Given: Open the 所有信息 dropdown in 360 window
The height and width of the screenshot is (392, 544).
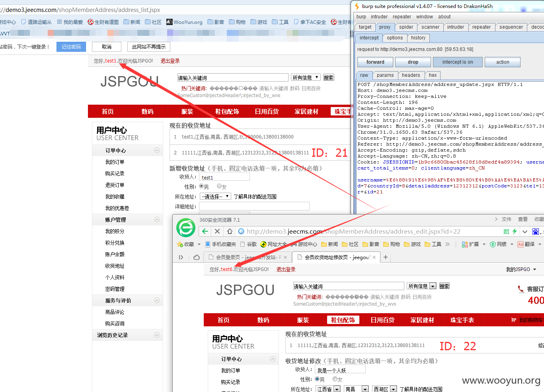Looking at the screenshot, I should [421, 286].
